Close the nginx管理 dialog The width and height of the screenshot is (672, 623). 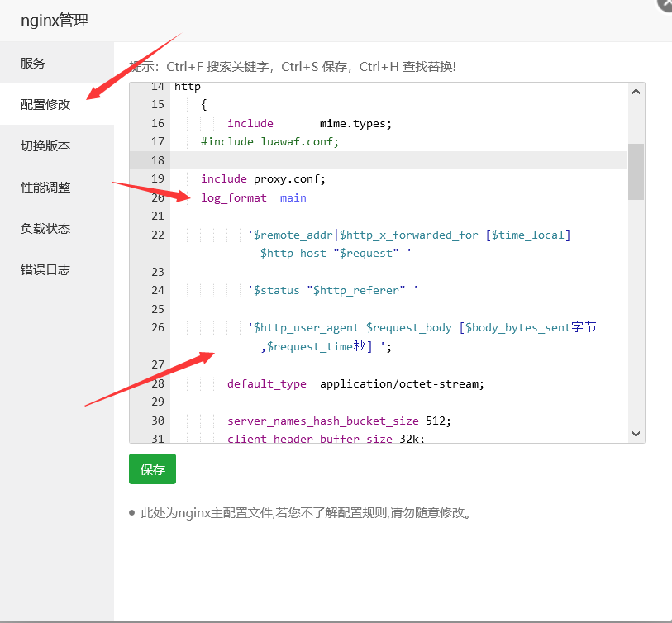click(665, 3)
